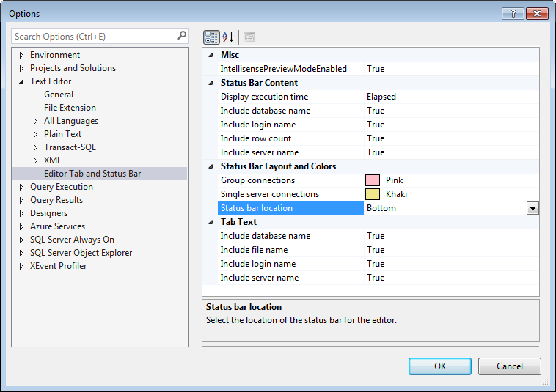This screenshot has height=392, width=556.
Task: Expand the Transact-SQL node
Action: pos(36,147)
